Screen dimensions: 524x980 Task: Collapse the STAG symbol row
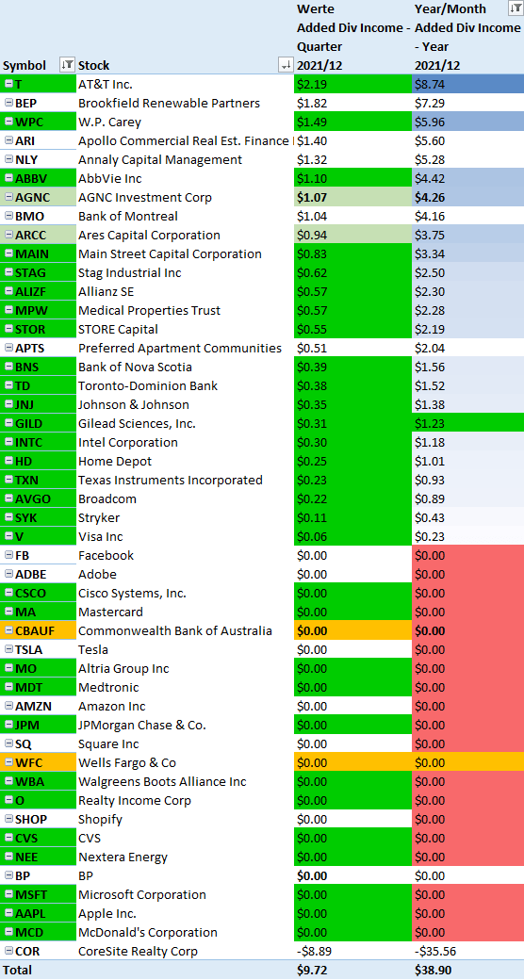[x=8, y=272]
